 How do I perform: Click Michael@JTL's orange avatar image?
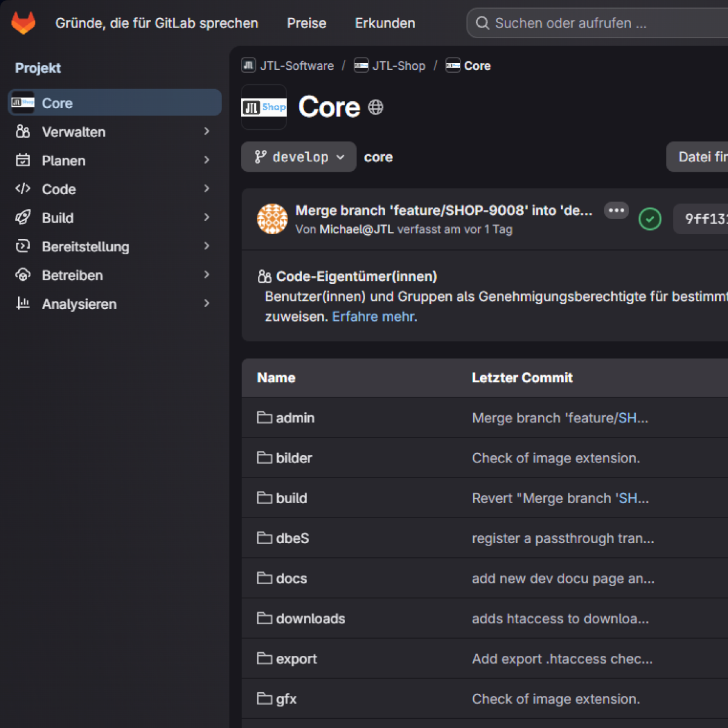272,219
